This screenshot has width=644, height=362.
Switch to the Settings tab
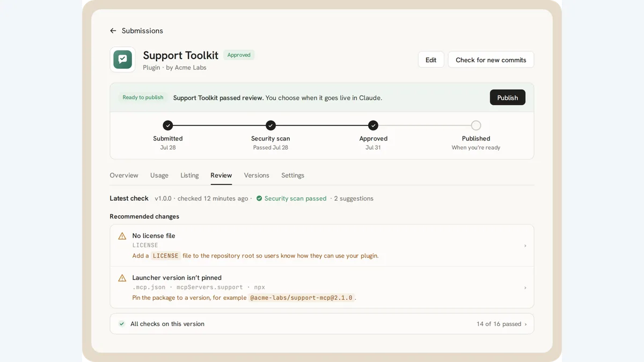(x=292, y=175)
